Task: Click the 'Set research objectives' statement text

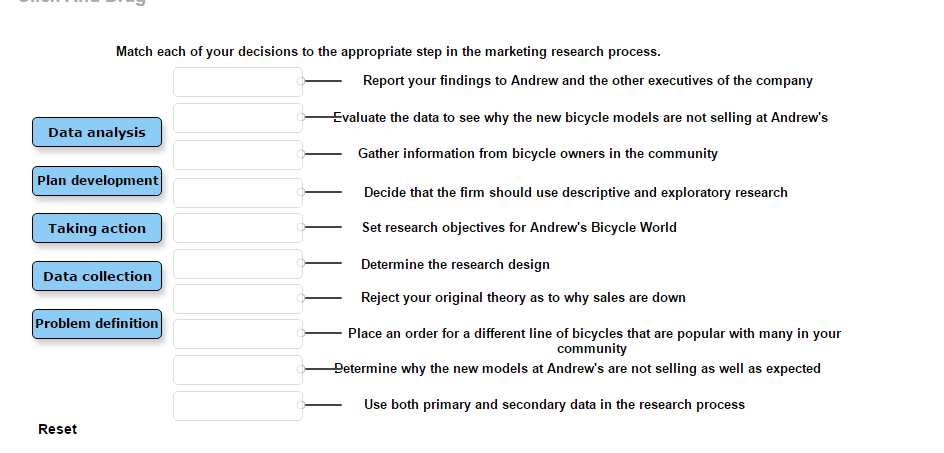Action: (519, 228)
